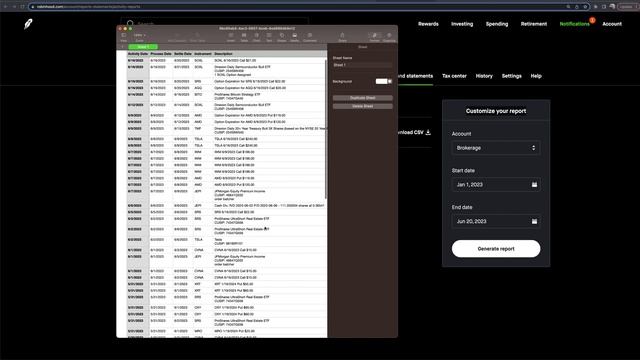Click the Instrument column header
This screenshot has height=360, width=640.
point(203,54)
